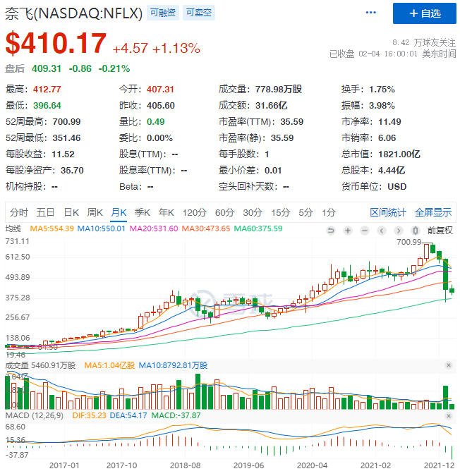Move chart left with left arrow icon
Image resolution: width=460 pixels, height=476 pixels.
[x=382, y=231]
